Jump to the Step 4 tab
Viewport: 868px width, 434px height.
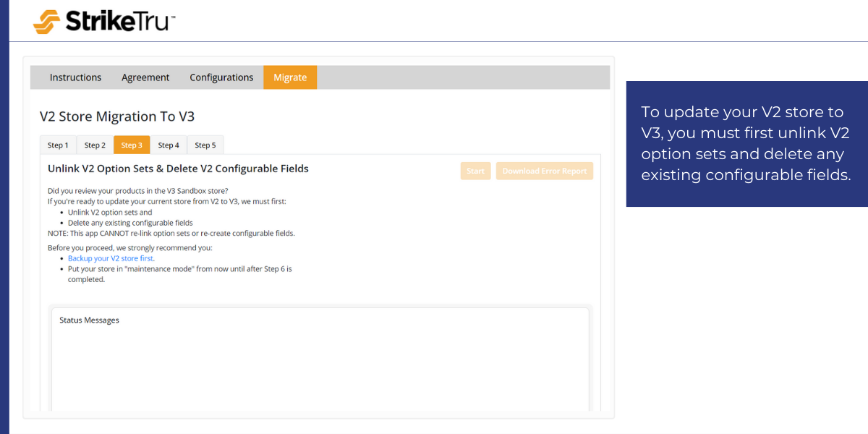(x=169, y=145)
